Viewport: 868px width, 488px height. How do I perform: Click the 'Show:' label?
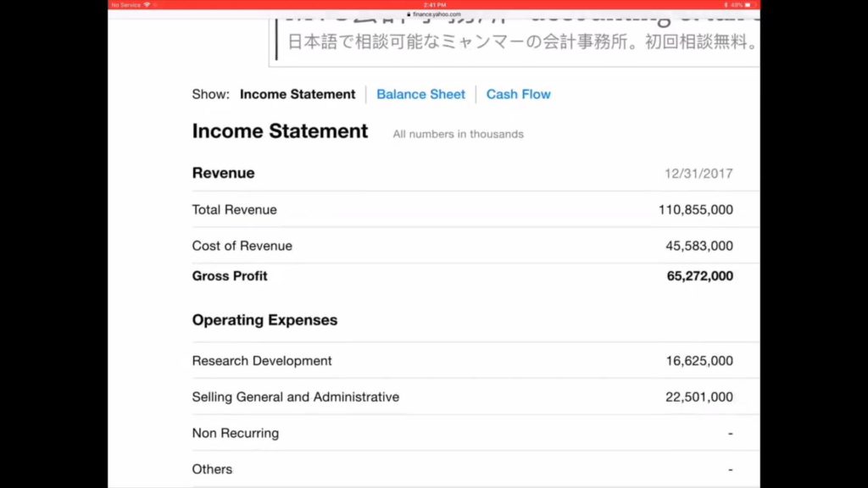coord(210,94)
